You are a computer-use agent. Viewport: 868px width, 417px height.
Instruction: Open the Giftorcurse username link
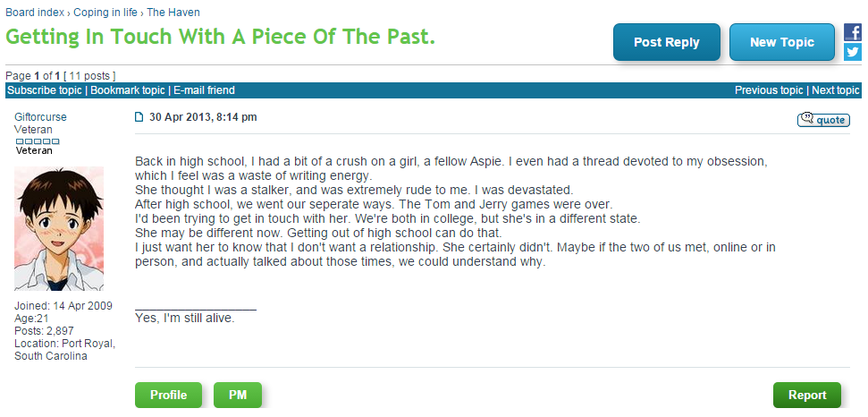point(40,117)
